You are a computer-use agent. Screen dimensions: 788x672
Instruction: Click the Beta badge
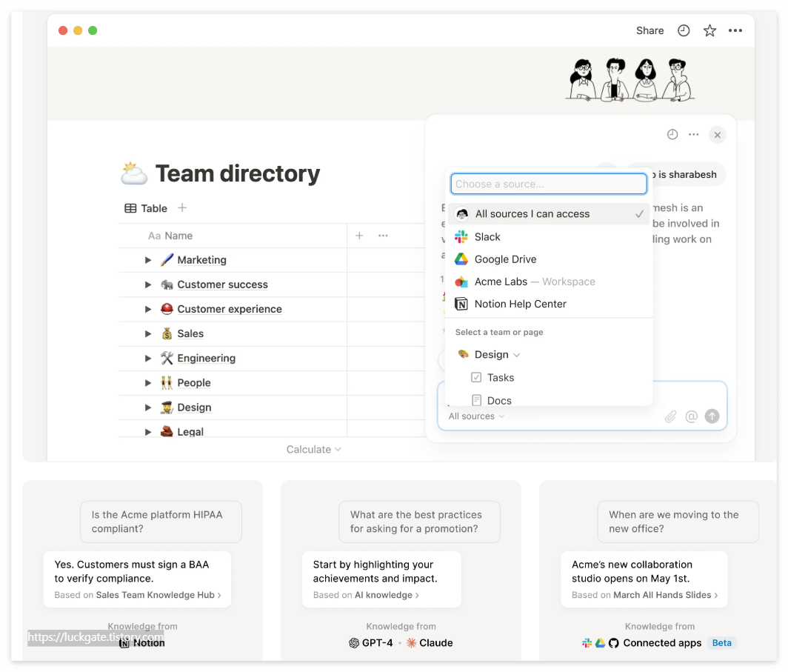tap(721, 643)
